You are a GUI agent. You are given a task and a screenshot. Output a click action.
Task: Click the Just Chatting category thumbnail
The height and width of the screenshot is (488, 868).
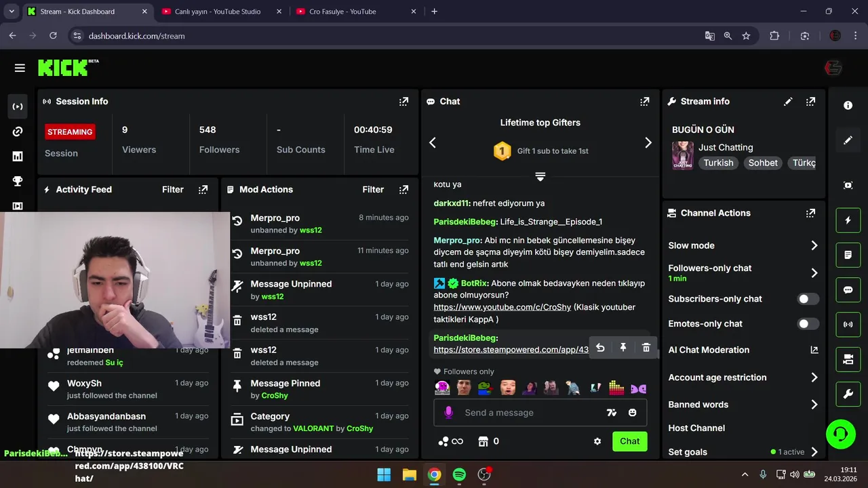(683, 155)
